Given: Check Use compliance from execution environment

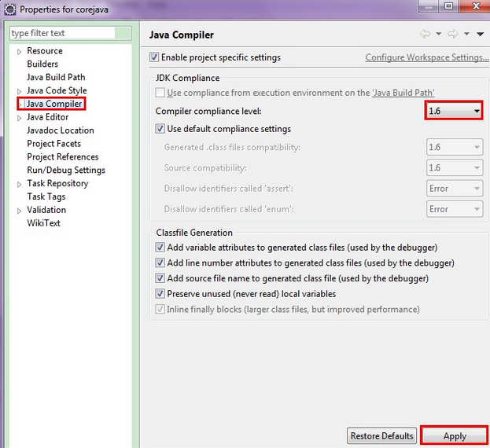Looking at the screenshot, I should tap(160, 93).
